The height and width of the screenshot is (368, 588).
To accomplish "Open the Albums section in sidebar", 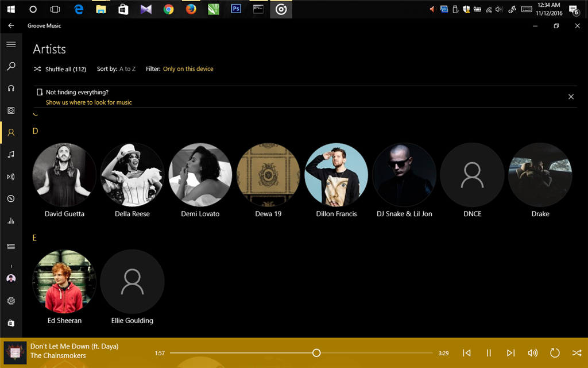I will pos(11,110).
